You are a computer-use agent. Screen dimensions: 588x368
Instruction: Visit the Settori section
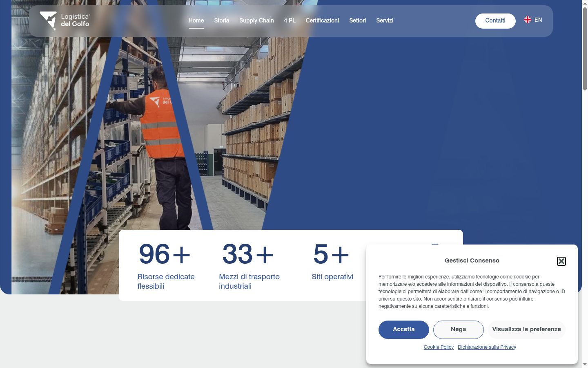[x=358, y=20]
